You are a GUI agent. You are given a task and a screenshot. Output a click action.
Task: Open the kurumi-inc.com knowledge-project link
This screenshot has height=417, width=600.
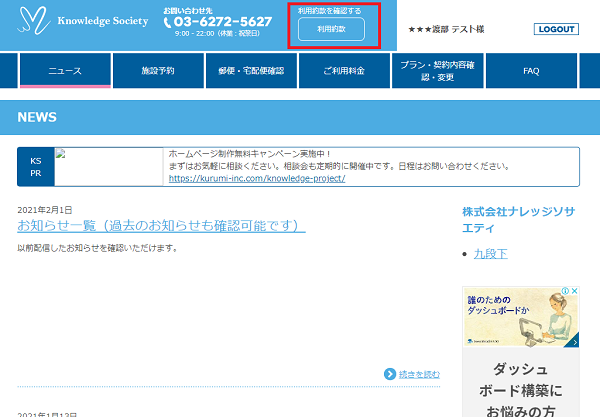click(x=257, y=178)
